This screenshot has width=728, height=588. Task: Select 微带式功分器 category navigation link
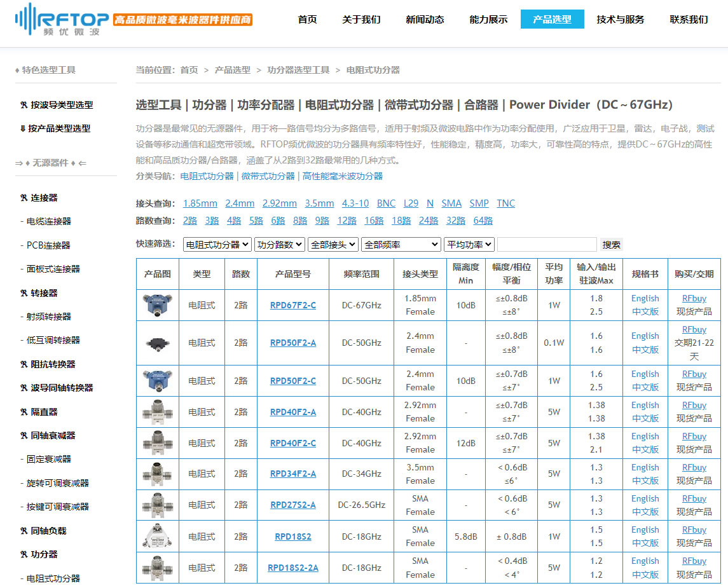tap(268, 176)
